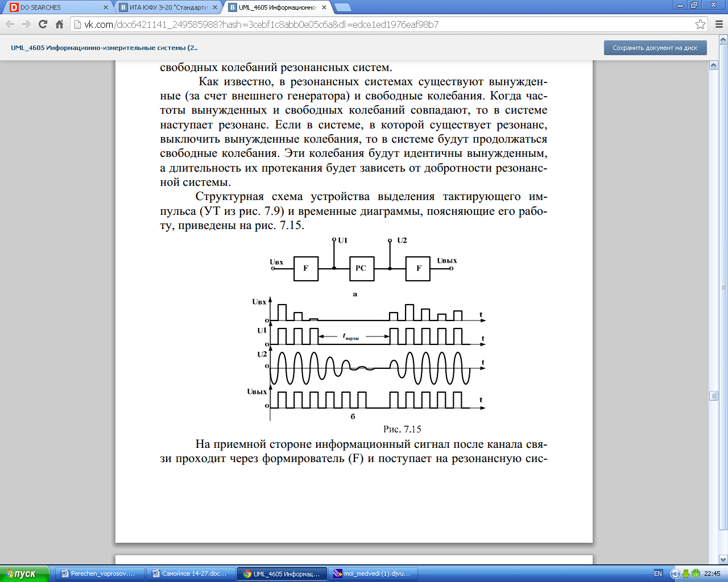The width and height of the screenshot is (728, 582).
Task: Open the Windows пуск start menu
Action: [24, 573]
